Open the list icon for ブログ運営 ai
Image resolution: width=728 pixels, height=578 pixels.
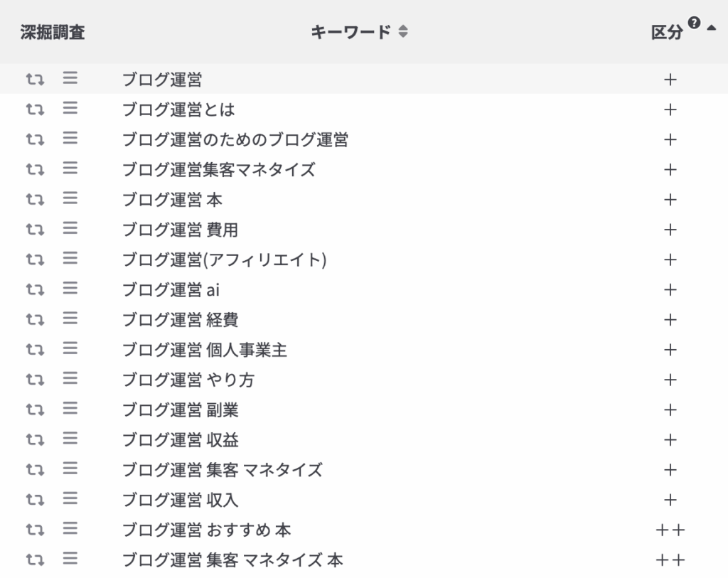point(70,289)
